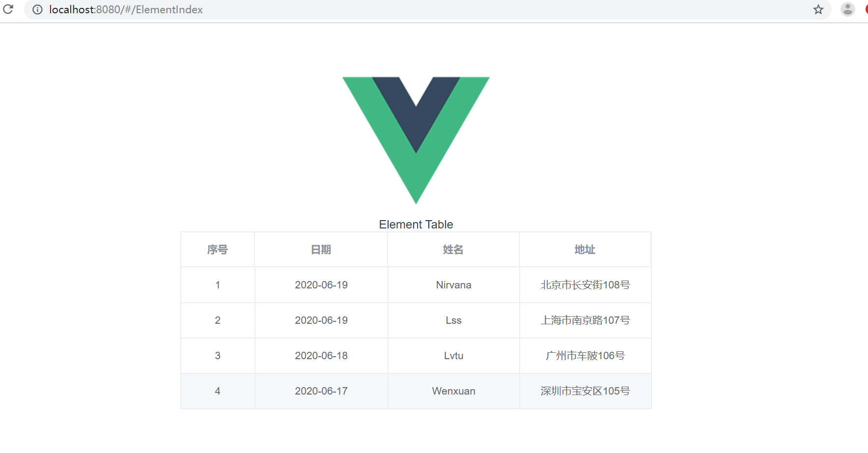Select the Wenxuan table row
The height and width of the screenshot is (453, 868).
point(453,391)
